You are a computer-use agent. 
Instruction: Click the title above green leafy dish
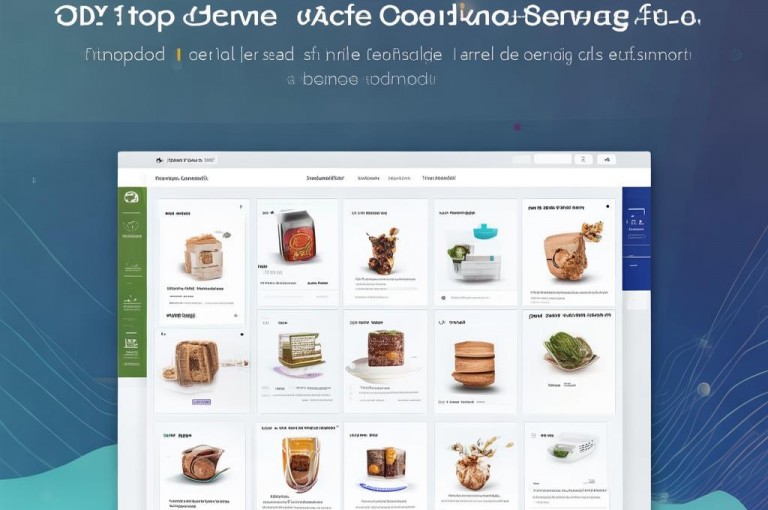point(570,316)
